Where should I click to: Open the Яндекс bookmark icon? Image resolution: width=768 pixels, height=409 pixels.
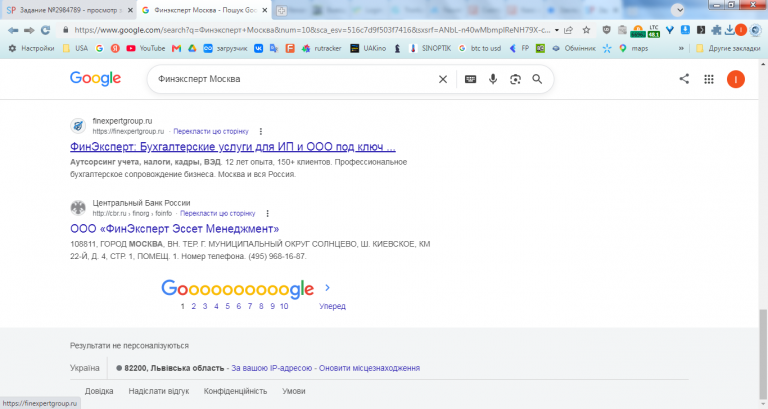click(115, 48)
